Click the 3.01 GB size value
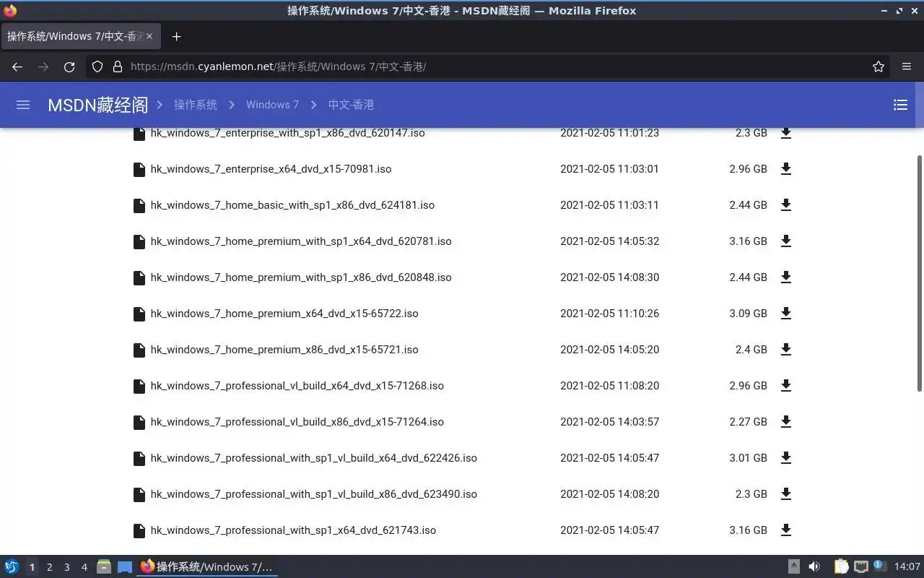Image resolution: width=924 pixels, height=578 pixels. click(748, 458)
